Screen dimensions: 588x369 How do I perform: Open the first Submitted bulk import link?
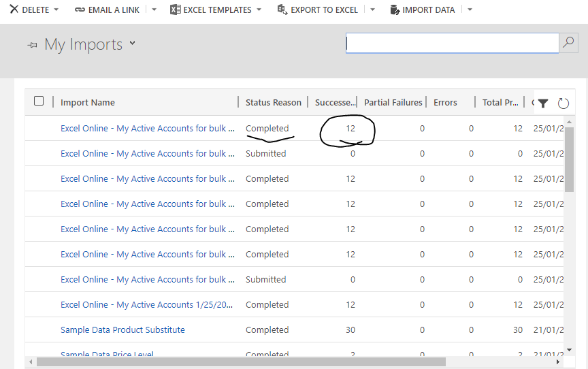click(x=148, y=153)
